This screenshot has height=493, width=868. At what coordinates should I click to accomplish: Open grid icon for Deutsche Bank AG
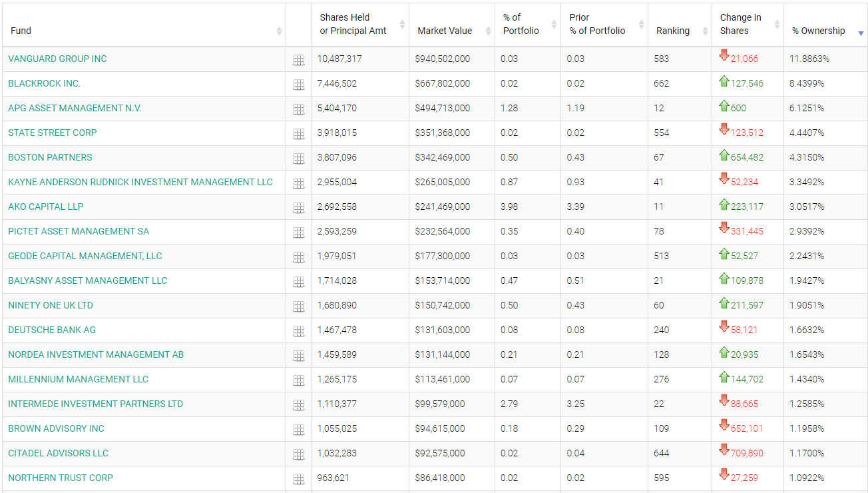(x=299, y=332)
